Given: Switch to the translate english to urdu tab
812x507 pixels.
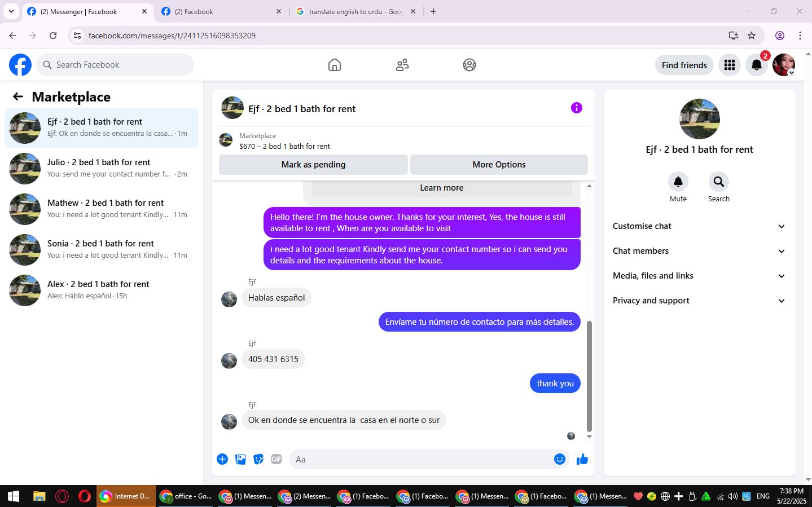Looking at the screenshot, I should click(x=355, y=11).
